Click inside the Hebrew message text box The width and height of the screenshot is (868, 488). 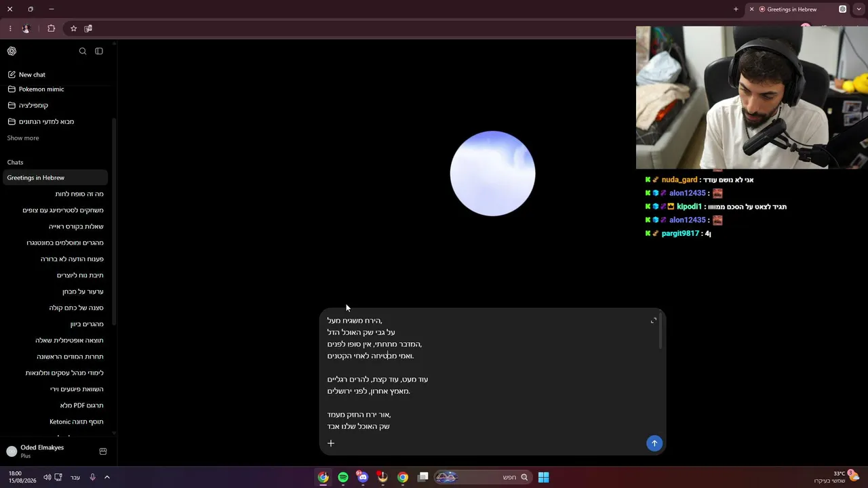pos(485,373)
